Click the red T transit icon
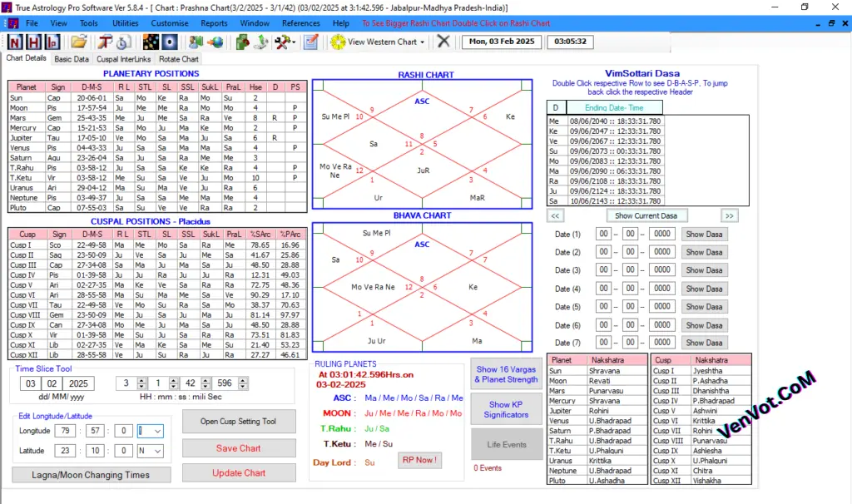This screenshot has height=504, width=852. [105, 42]
